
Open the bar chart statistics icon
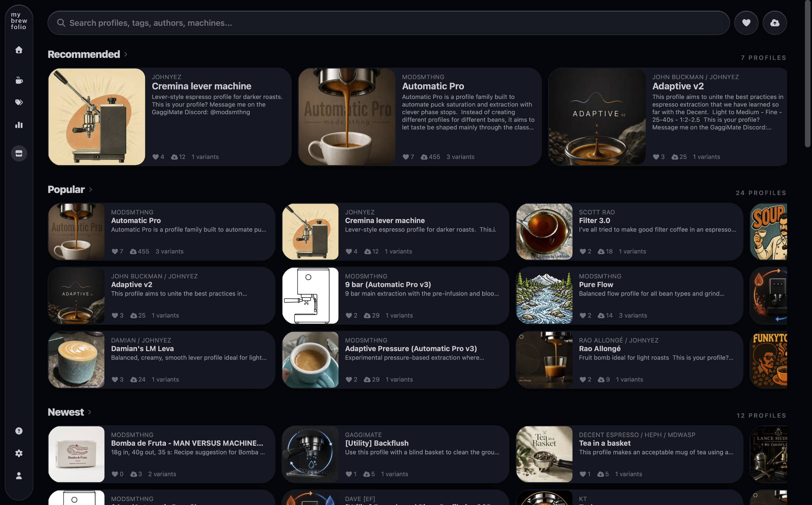point(19,125)
